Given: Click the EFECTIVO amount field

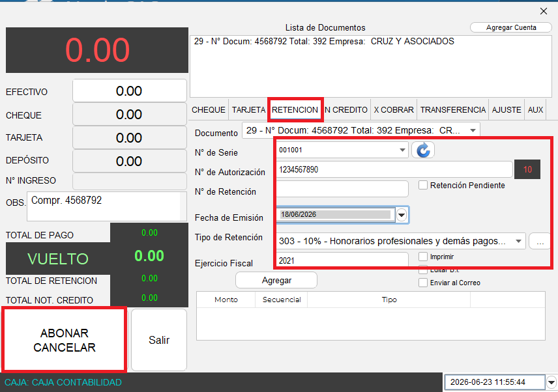Looking at the screenshot, I should tap(130, 91).
